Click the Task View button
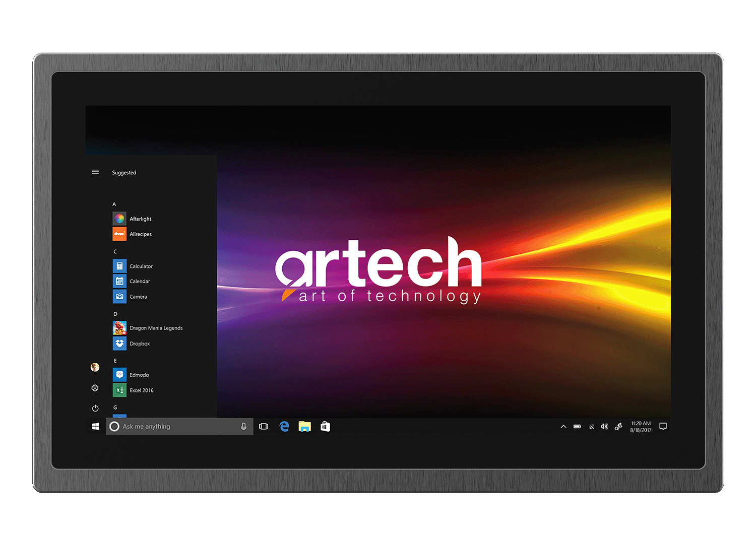Screen dimensions: 756x544 pyautogui.click(x=264, y=427)
